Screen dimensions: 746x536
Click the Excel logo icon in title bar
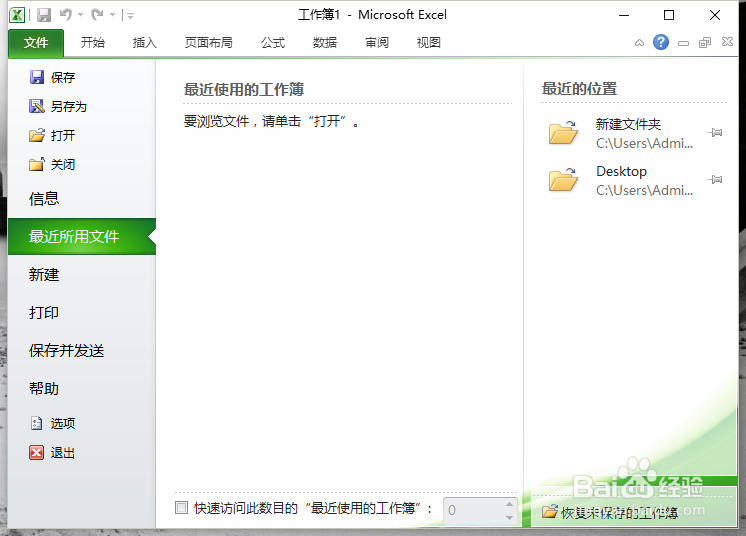tap(17, 15)
